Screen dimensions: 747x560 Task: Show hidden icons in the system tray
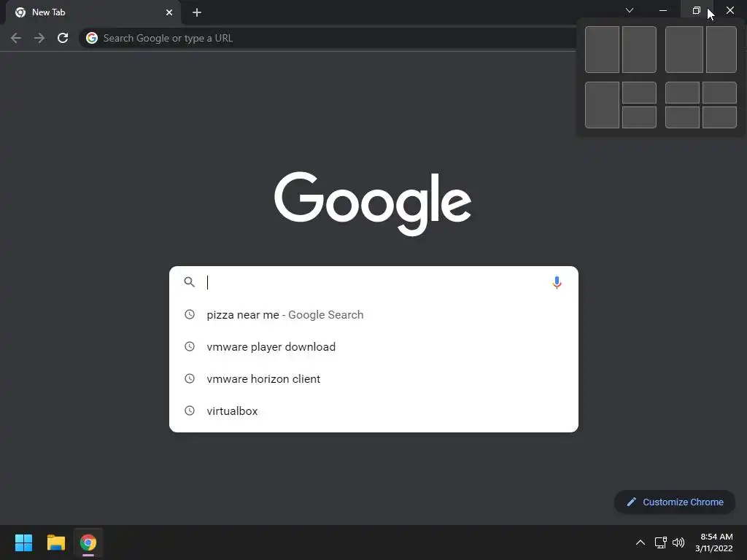[x=640, y=542]
